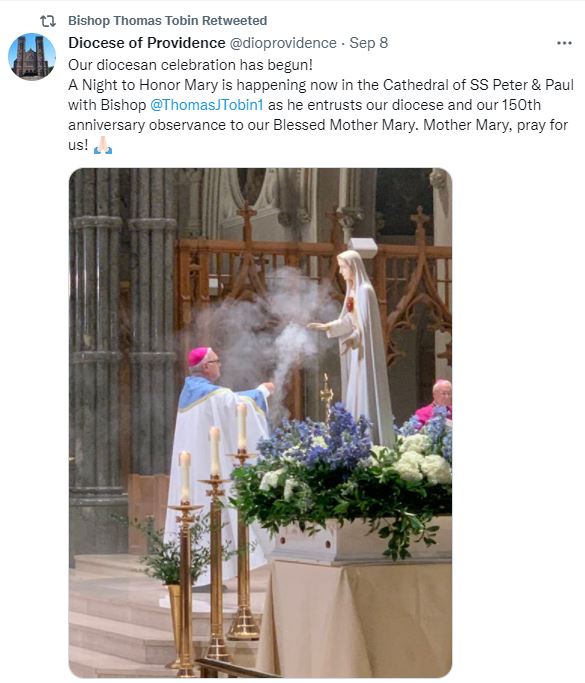The width and height of the screenshot is (585, 683).
Task: Click the cloth-draped table beneath the flowers
Action: tap(354, 619)
